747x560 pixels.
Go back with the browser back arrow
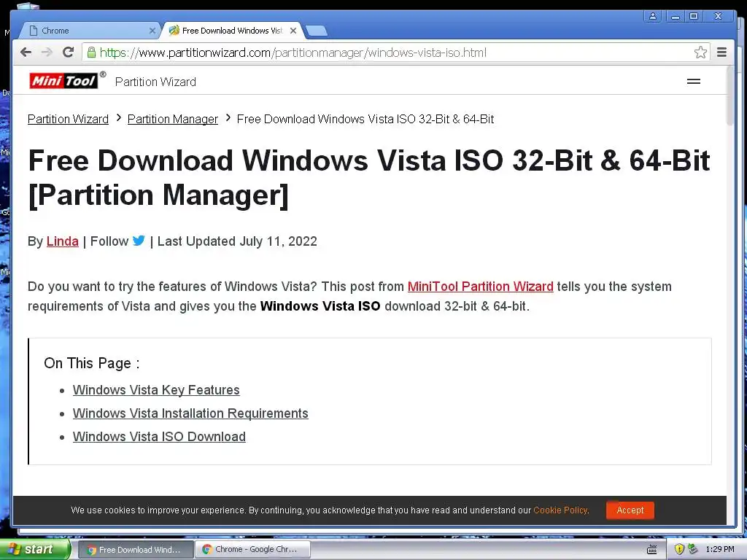pyautogui.click(x=26, y=52)
